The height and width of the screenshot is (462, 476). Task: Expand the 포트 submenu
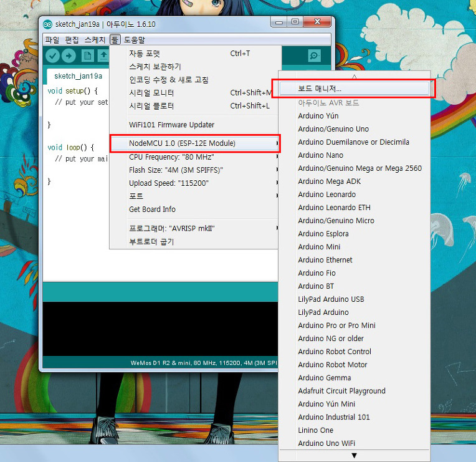pos(194,196)
